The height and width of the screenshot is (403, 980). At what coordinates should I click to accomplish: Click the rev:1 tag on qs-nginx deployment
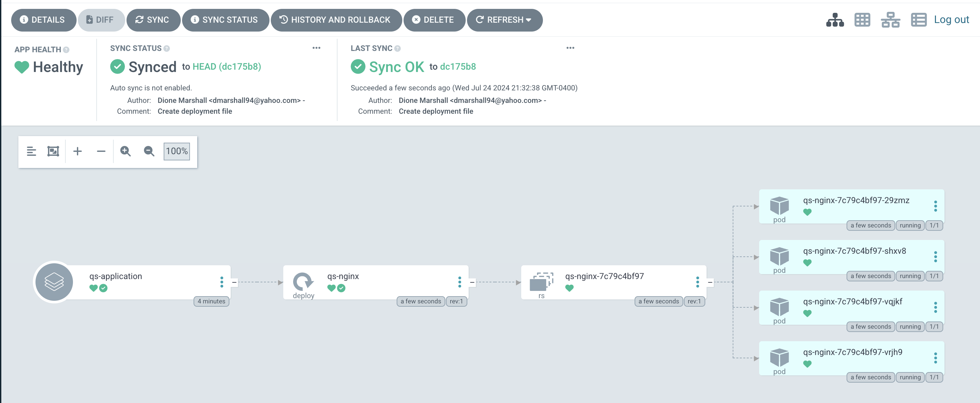click(456, 301)
